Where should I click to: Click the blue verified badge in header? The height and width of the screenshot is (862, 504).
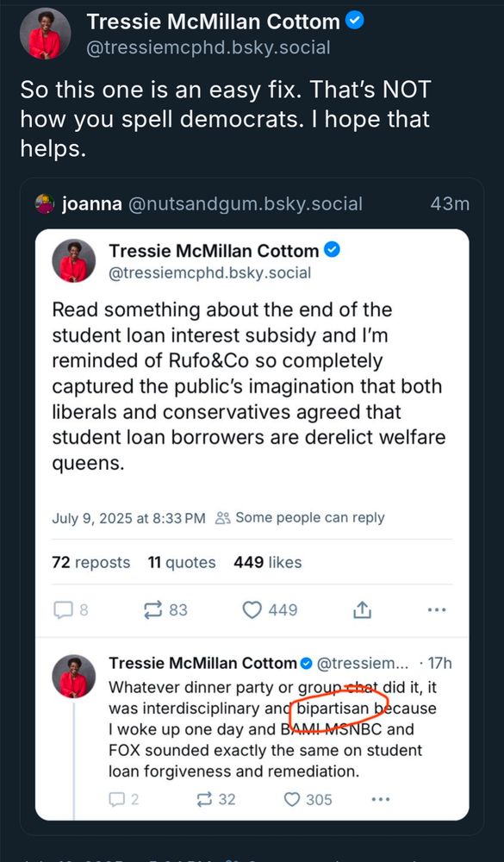(x=354, y=22)
